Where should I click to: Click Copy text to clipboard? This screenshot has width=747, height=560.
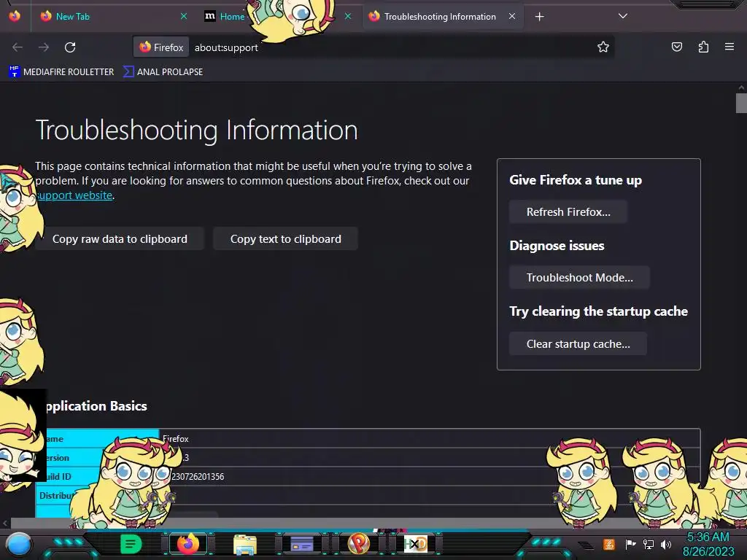click(285, 238)
